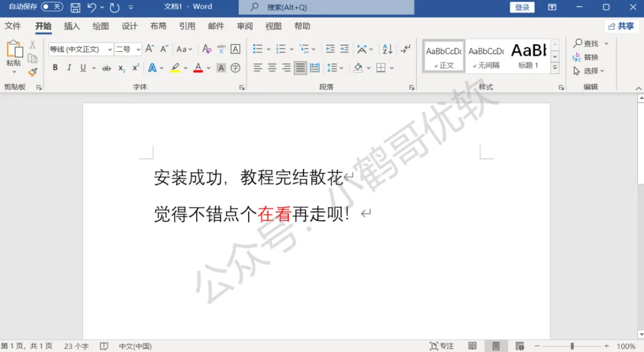Toggle Underline formatting

point(83,68)
